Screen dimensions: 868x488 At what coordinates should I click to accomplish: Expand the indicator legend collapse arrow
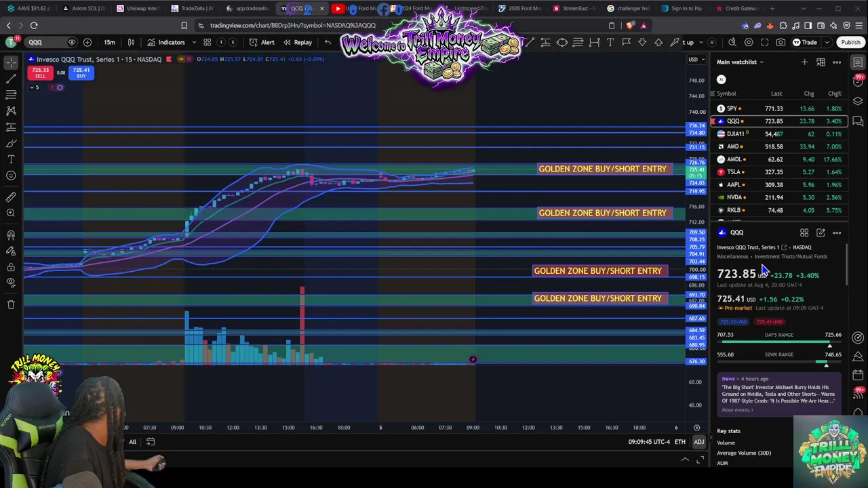(33, 87)
